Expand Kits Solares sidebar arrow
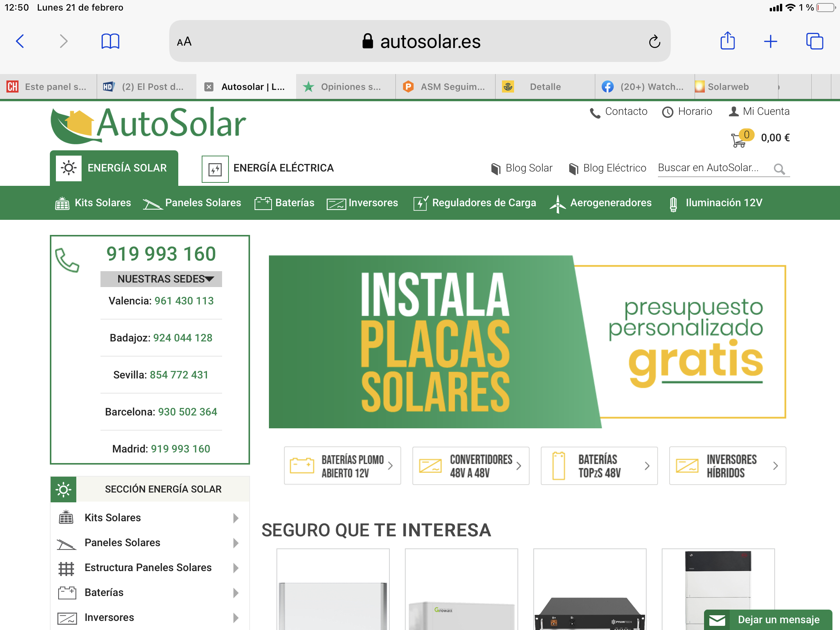 (236, 518)
